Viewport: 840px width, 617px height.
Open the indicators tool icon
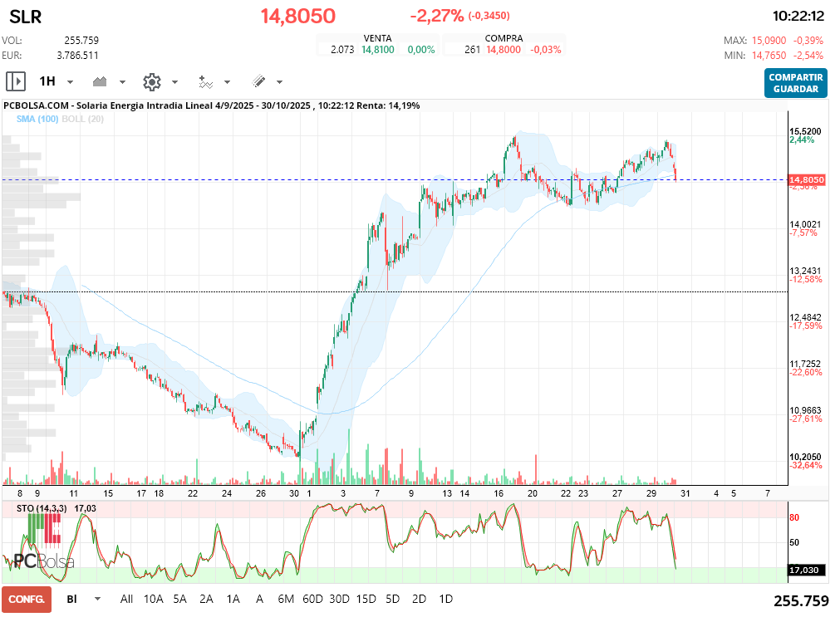[x=206, y=82]
